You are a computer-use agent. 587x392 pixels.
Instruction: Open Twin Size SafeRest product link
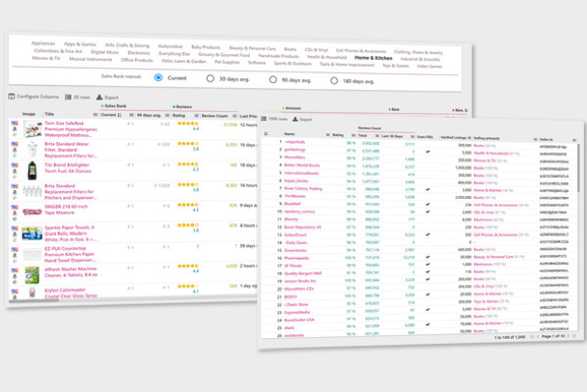pos(70,129)
